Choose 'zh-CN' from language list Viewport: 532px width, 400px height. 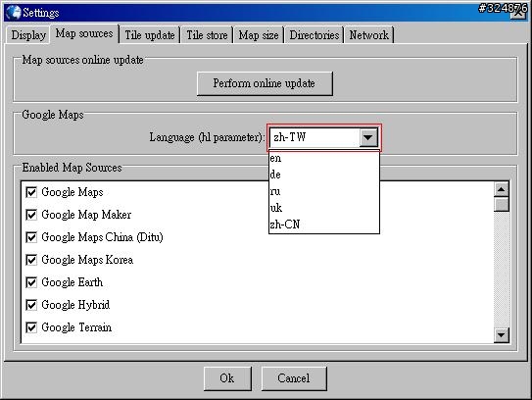[323, 225]
